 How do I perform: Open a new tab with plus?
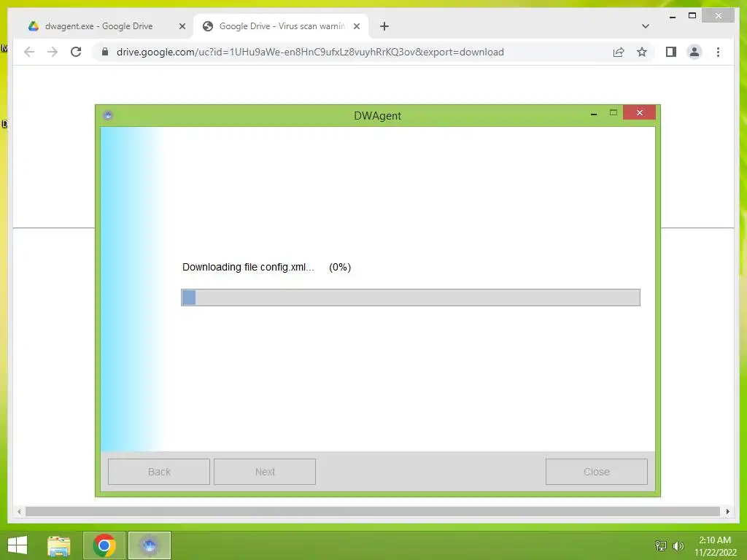click(384, 26)
